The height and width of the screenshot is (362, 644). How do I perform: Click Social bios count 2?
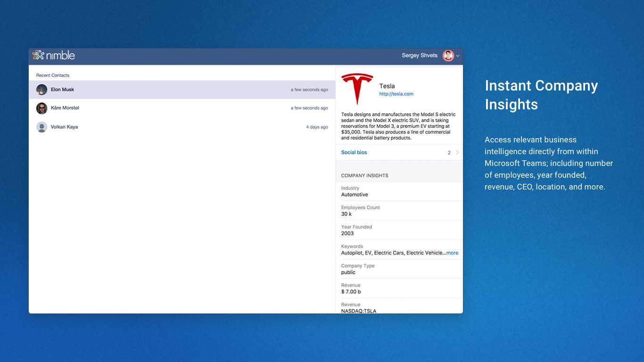[x=449, y=153]
